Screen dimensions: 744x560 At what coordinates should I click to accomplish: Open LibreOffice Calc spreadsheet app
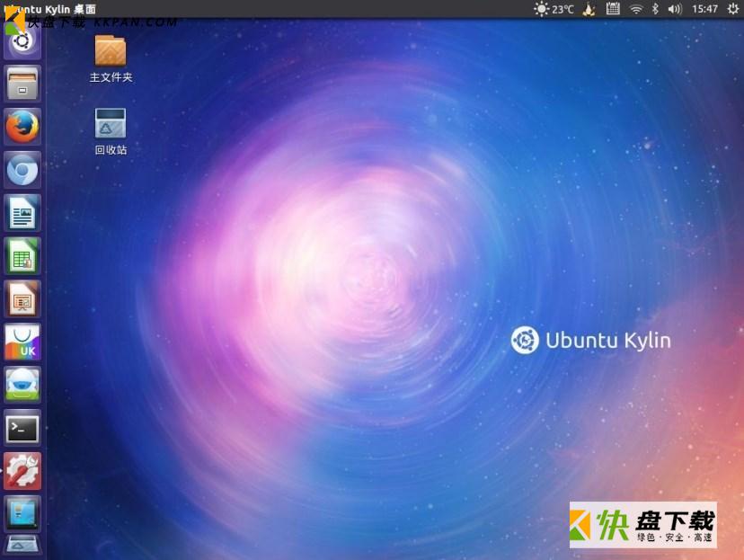[x=22, y=256]
